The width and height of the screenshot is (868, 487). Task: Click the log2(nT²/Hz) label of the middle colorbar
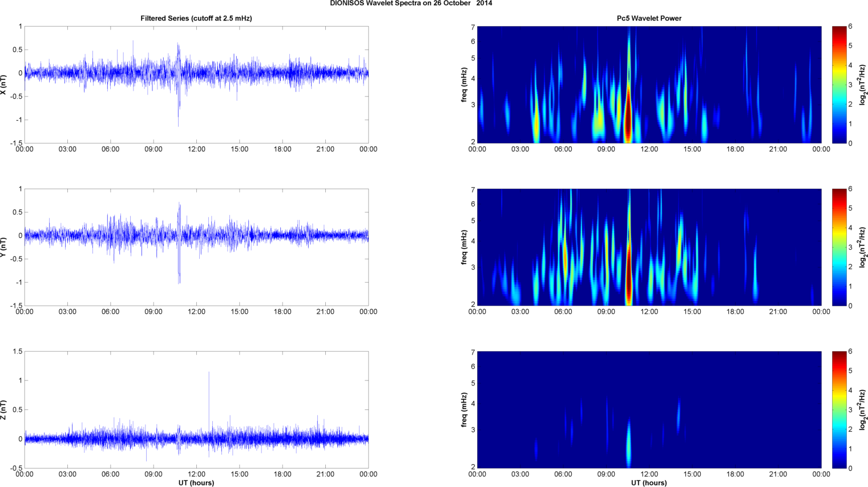[863, 247]
